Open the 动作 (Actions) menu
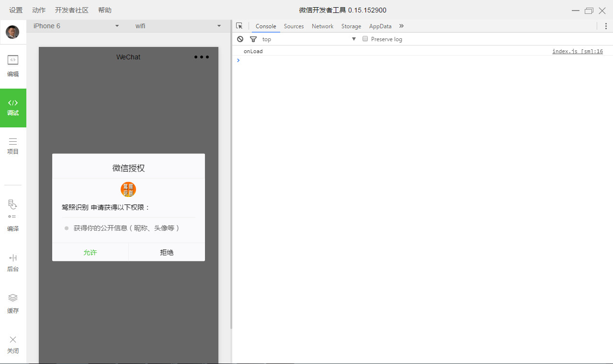 click(x=39, y=10)
